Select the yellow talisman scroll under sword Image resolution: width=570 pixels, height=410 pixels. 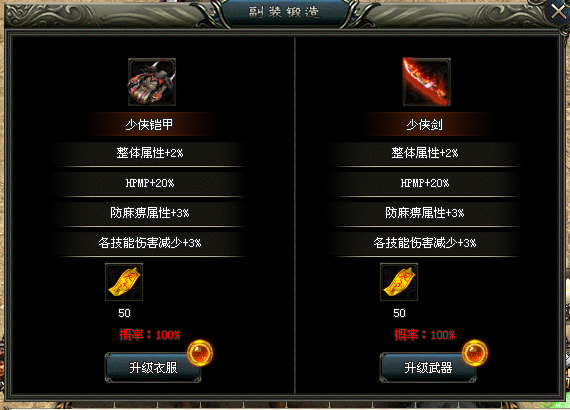pyautogui.click(x=399, y=282)
